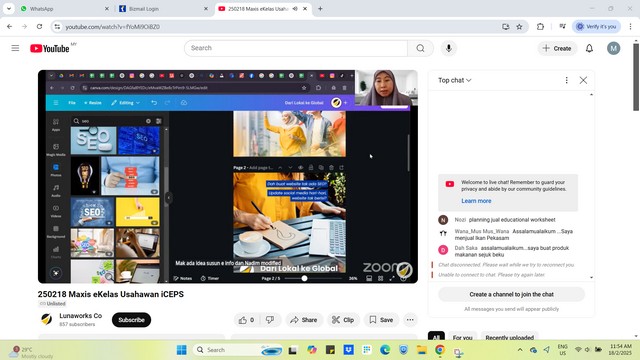Click the page vertical scrollbar thumb
Screen dimensions: 640x360
[x=636, y=76]
